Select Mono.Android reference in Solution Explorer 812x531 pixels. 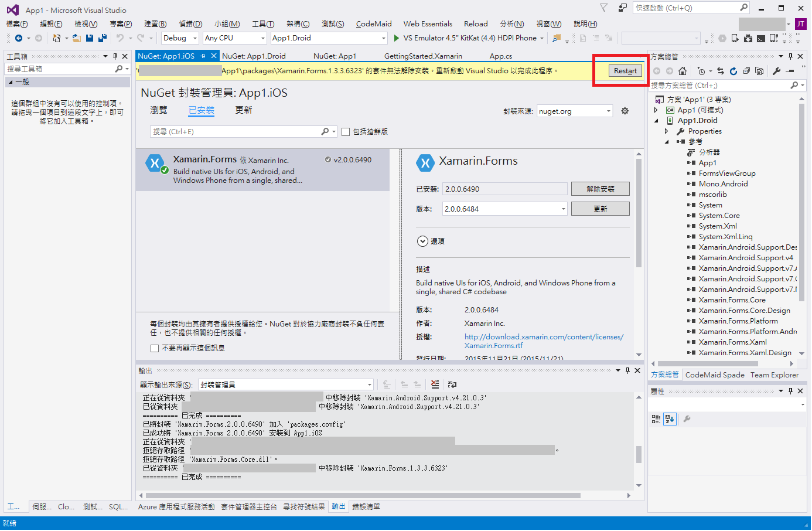click(723, 183)
